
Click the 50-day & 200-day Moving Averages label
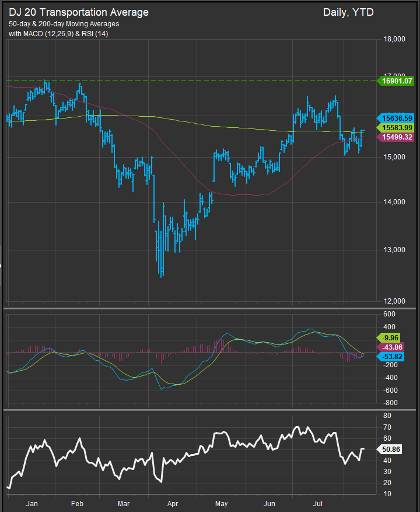tap(64, 24)
